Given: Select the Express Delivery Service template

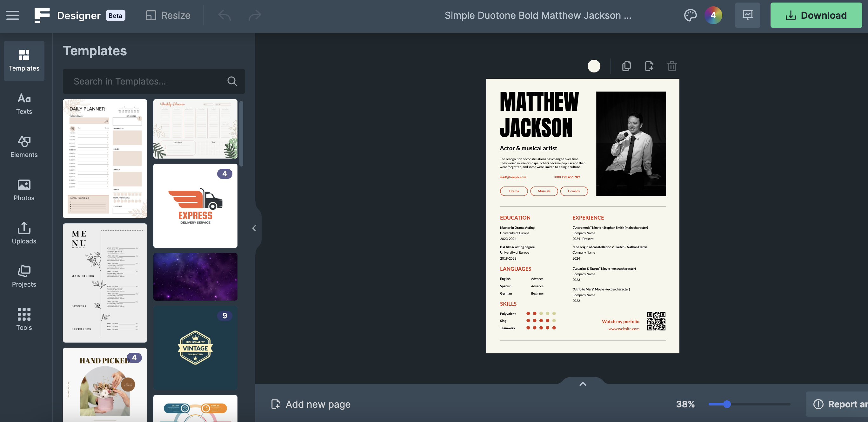Looking at the screenshot, I should (x=195, y=206).
